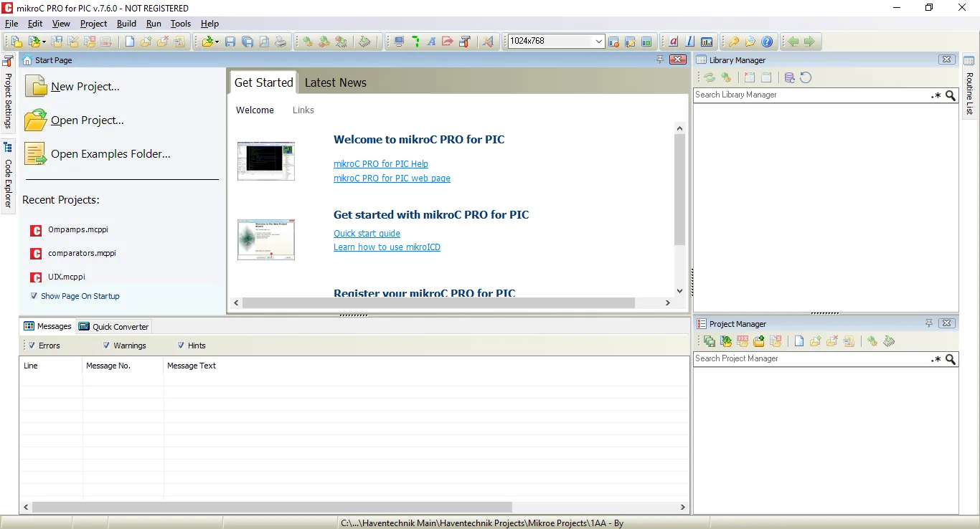The width and height of the screenshot is (980, 529).
Task: Click the new file icon in Project Manager toolbar
Action: [x=798, y=341]
